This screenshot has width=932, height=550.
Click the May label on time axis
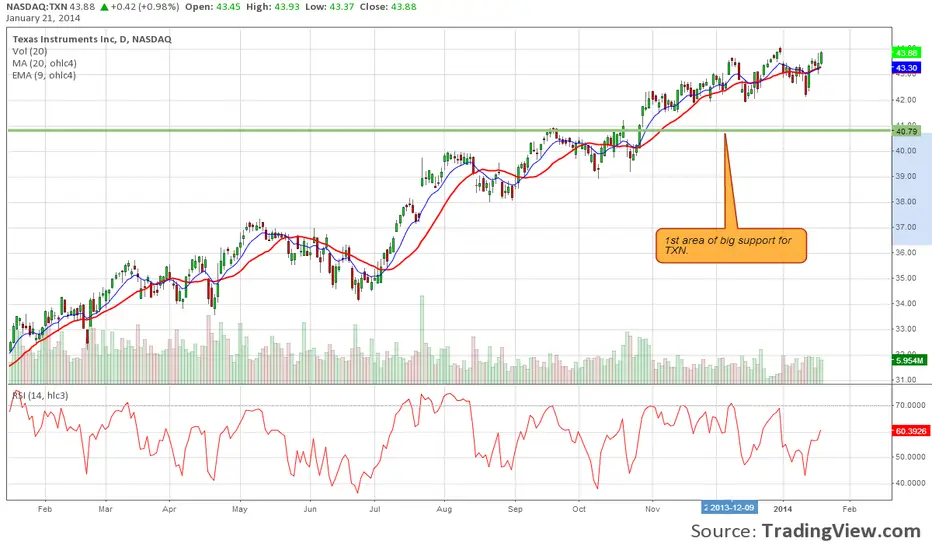[240, 509]
